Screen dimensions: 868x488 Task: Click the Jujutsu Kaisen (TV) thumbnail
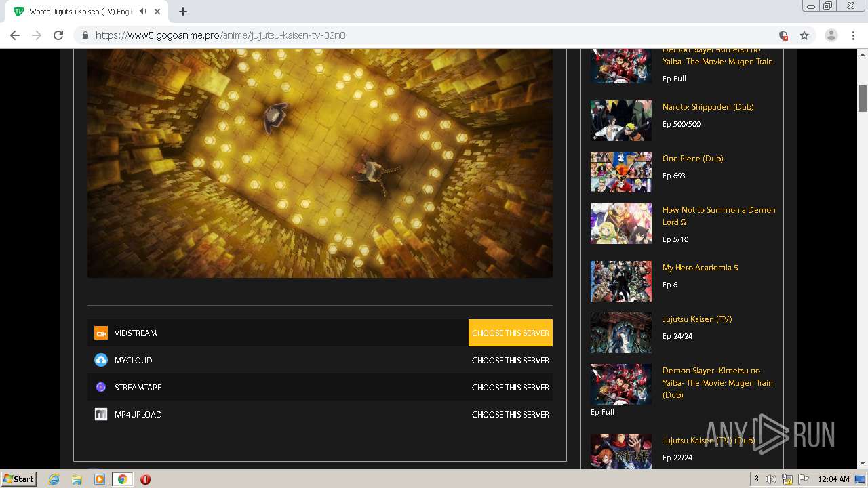(x=621, y=333)
